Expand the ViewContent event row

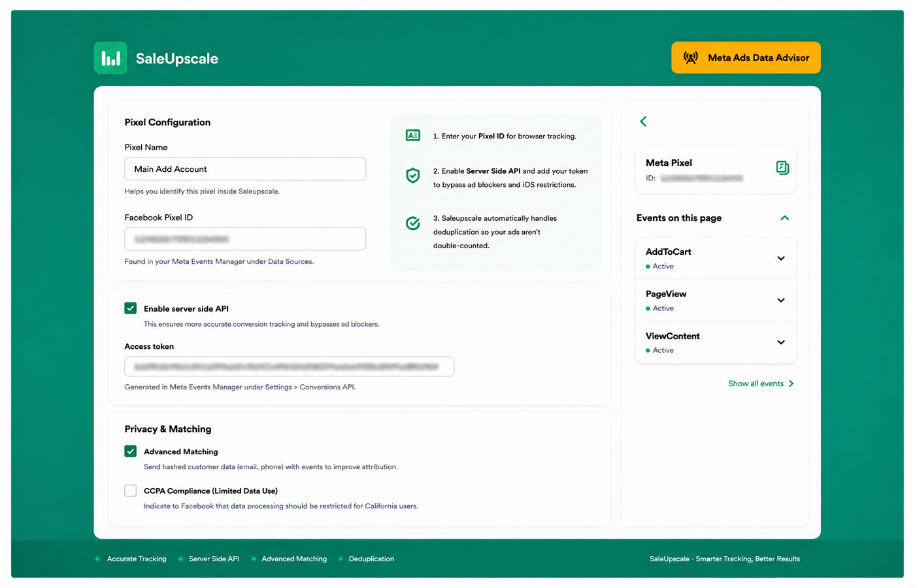point(781,342)
